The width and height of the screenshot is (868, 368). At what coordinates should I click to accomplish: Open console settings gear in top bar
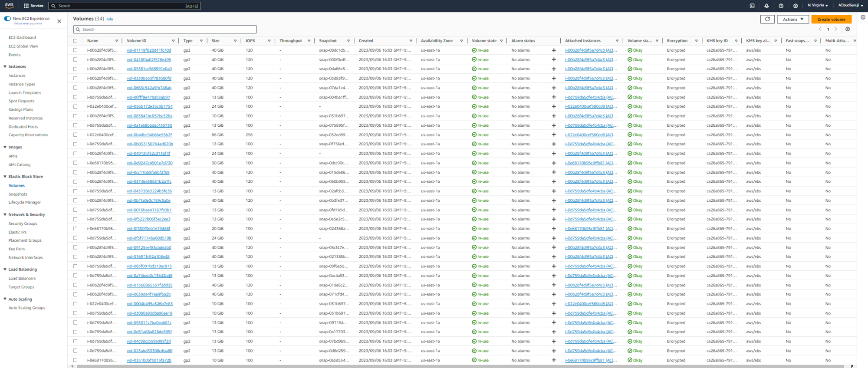[795, 6]
